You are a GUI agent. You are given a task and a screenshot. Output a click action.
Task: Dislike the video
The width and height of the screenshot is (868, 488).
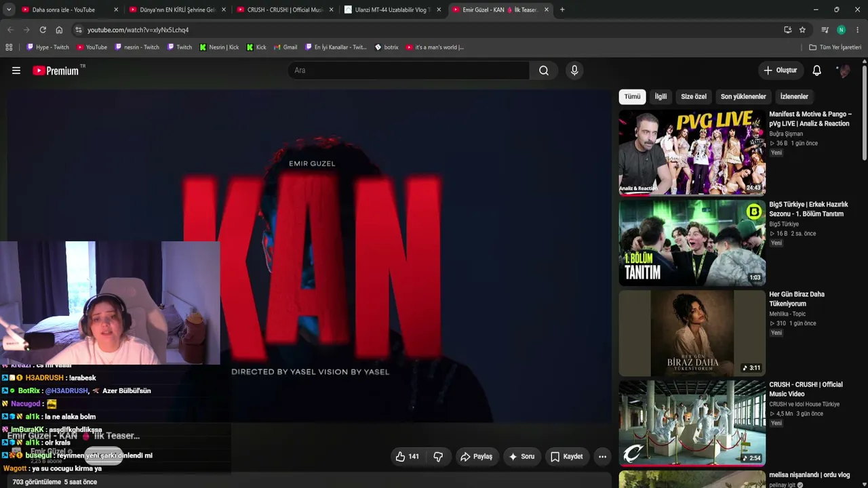438,457
